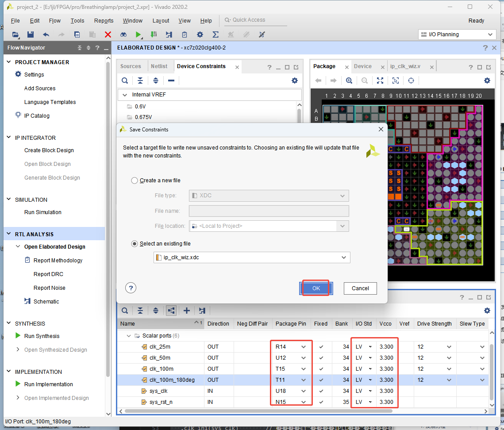Screen dimensions: 504x430
Task: Click Run Synthesis in Flow Navigator
Action: [42, 336]
